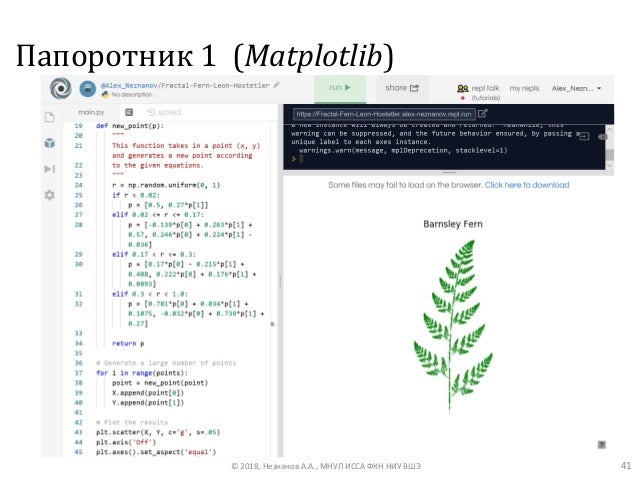Viewport: 638px width, 479px height.
Task: Open the repl talk people icon
Action: (463, 88)
